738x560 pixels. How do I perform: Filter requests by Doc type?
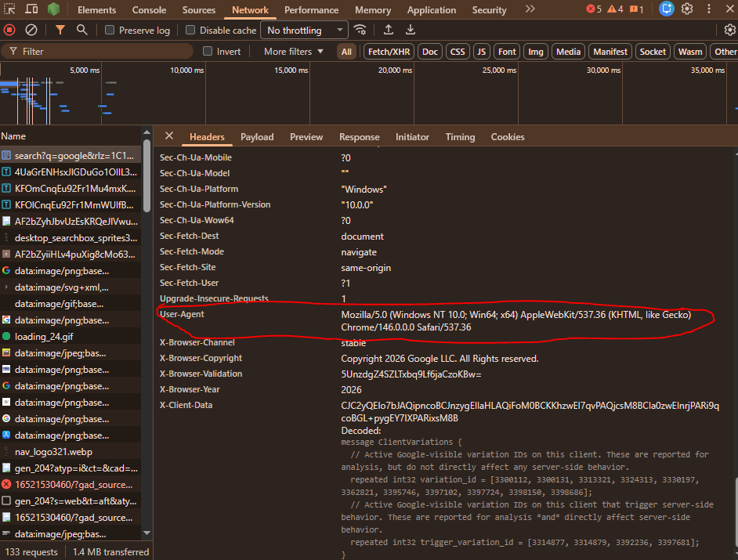(x=429, y=52)
